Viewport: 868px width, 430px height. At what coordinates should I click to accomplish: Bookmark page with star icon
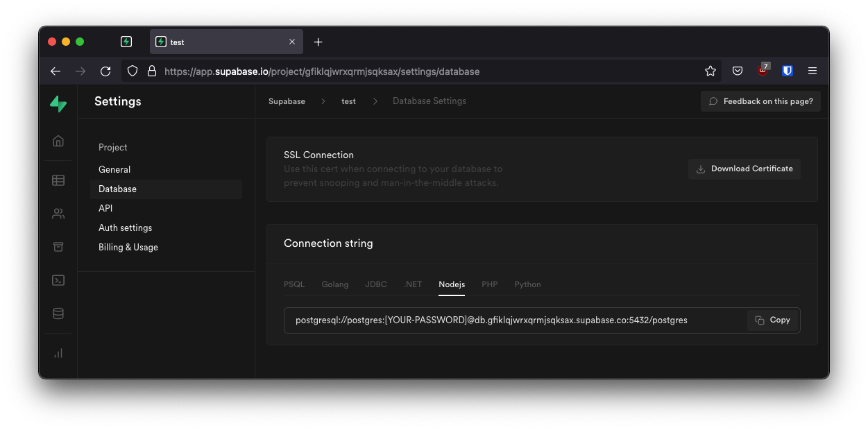point(710,71)
